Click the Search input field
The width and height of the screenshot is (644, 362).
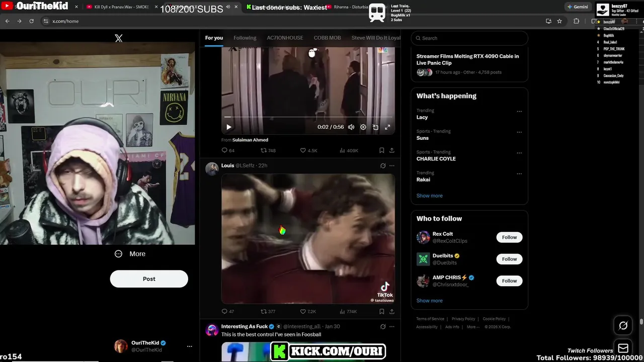[469, 38]
